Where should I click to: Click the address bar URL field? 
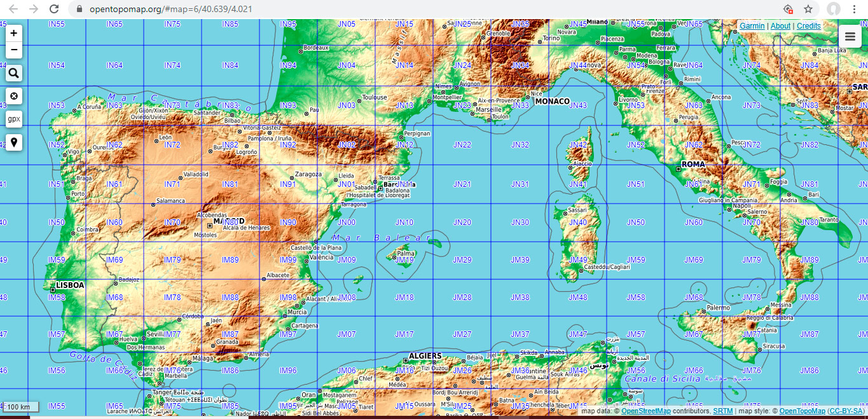coord(382,9)
